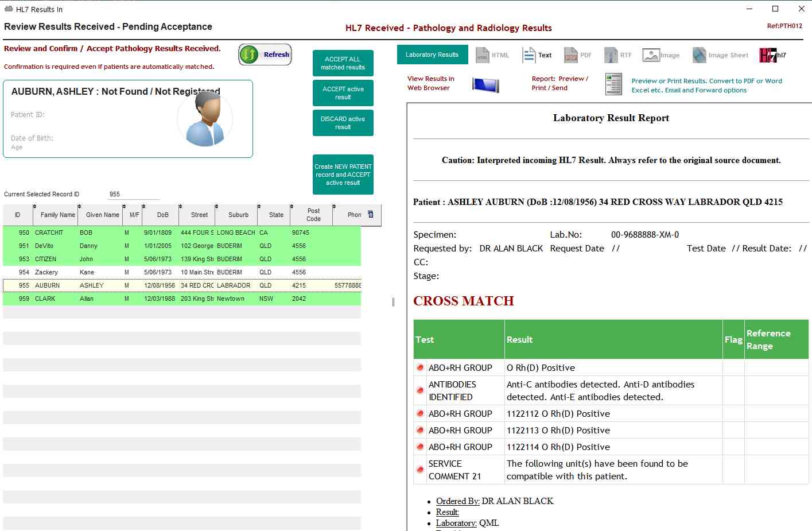Viewport: 812px width, 531px height.
Task: Click ACCEPT ALL matched results button
Action: 343,63
